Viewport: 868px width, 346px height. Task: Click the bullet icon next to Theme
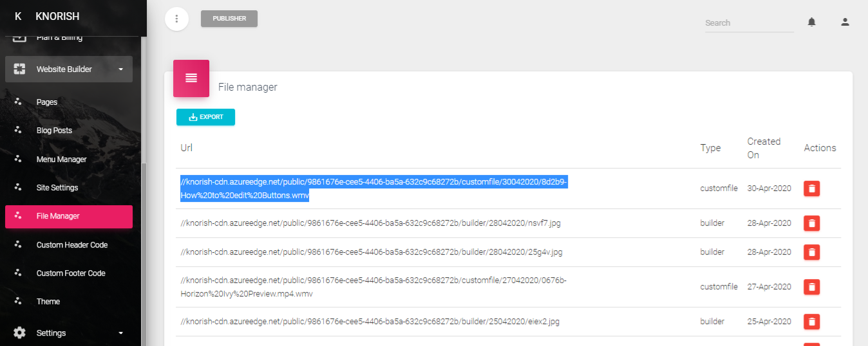(x=18, y=301)
